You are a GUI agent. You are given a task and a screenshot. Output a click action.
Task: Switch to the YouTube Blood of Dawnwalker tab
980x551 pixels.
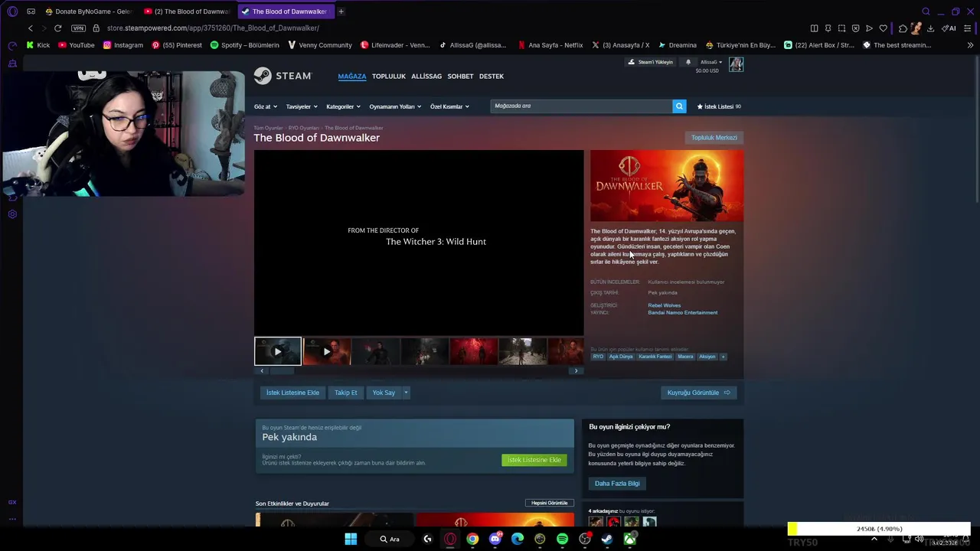[x=187, y=11]
